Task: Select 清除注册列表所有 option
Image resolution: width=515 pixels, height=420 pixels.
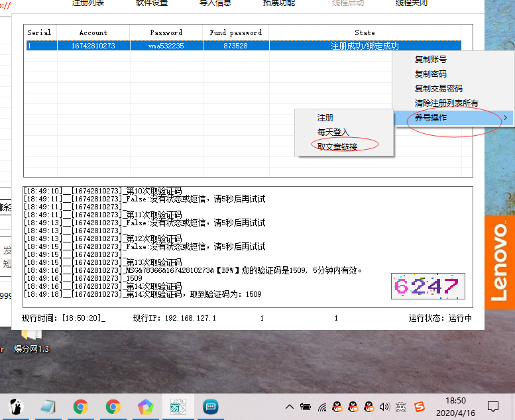Action: click(x=447, y=103)
